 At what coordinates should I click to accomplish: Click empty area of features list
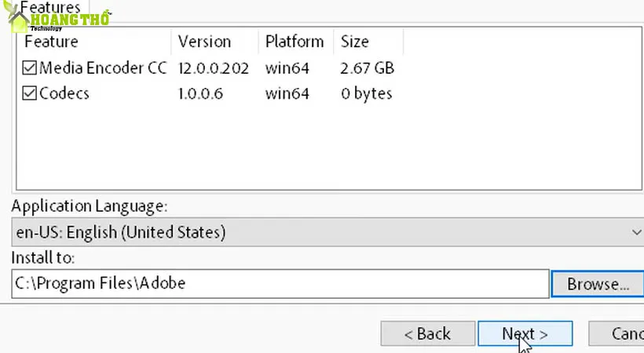314,149
